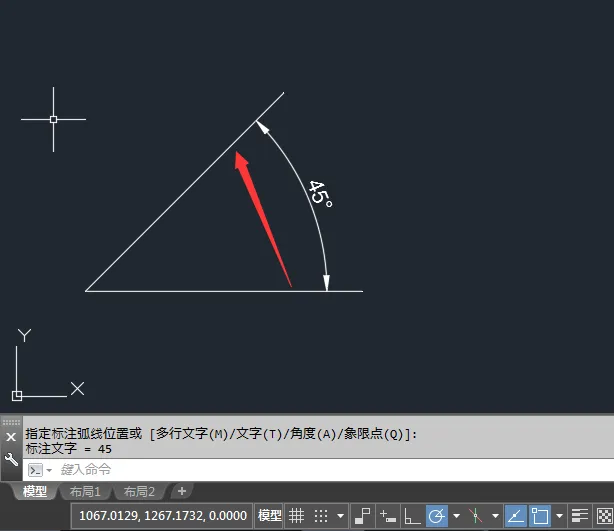Toggle isometric drafting icon
The width and height of the screenshot is (614, 531).
[x=475, y=516]
